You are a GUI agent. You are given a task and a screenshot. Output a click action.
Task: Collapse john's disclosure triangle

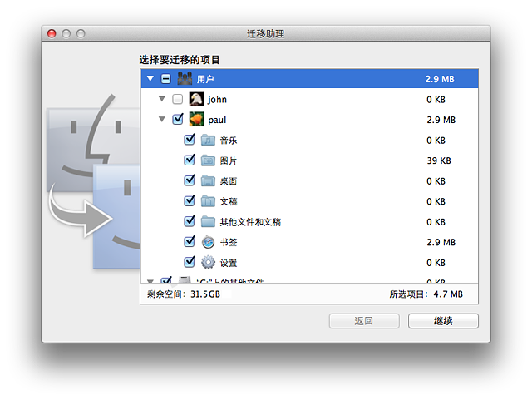click(162, 99)
